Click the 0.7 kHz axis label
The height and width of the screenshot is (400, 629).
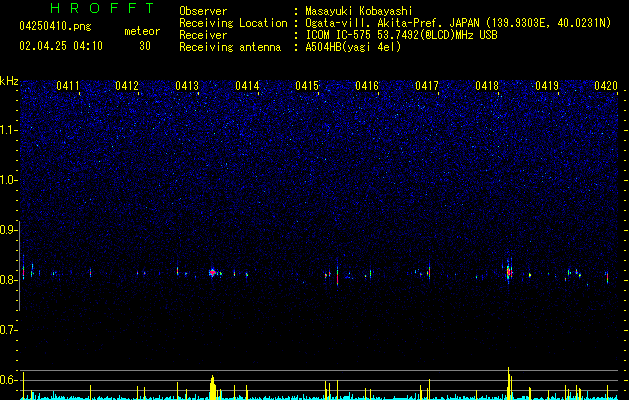[8, 330]
